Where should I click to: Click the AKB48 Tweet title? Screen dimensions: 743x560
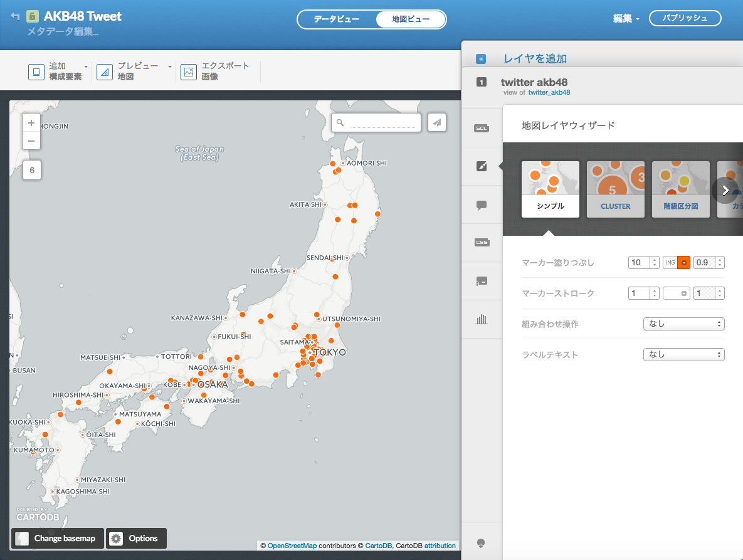coord(82,16)
